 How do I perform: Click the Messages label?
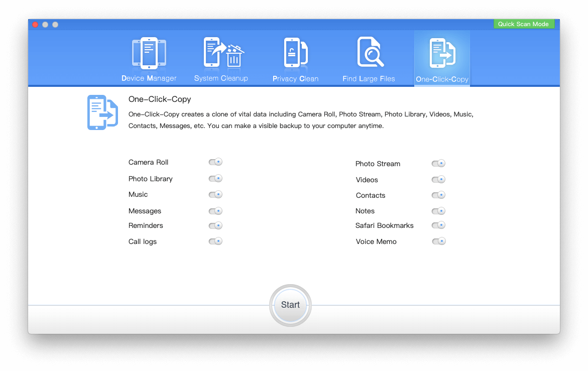[x=145, y=211]
